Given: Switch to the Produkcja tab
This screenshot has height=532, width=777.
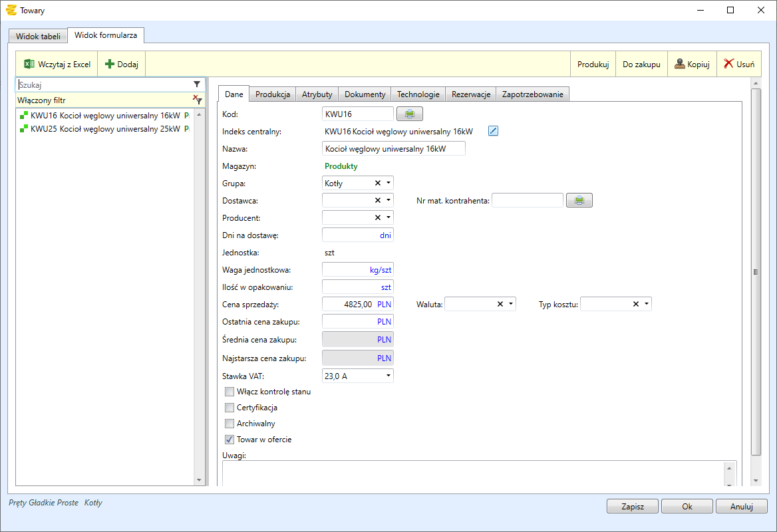Looking at the screenshot, I should pos(273,94).
